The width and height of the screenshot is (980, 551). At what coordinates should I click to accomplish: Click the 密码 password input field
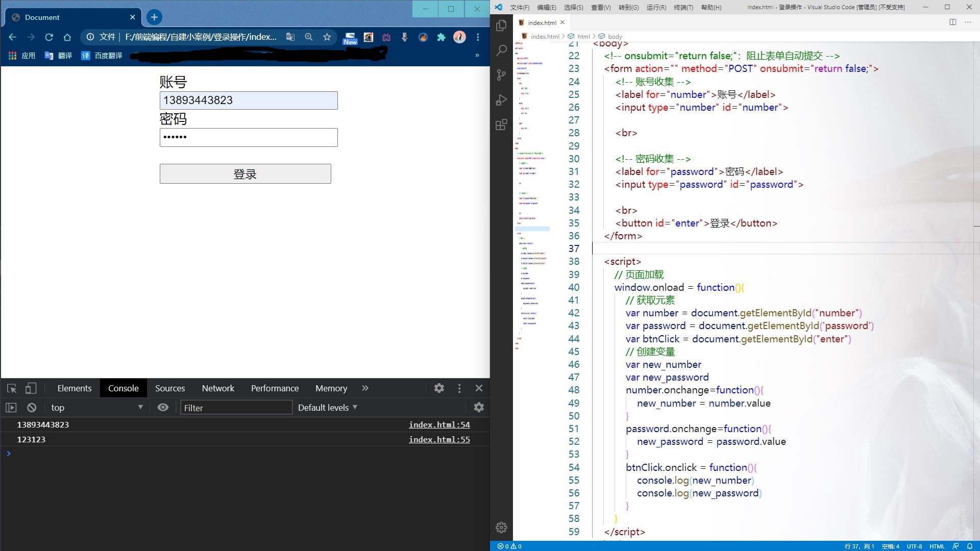coord(249,137)
